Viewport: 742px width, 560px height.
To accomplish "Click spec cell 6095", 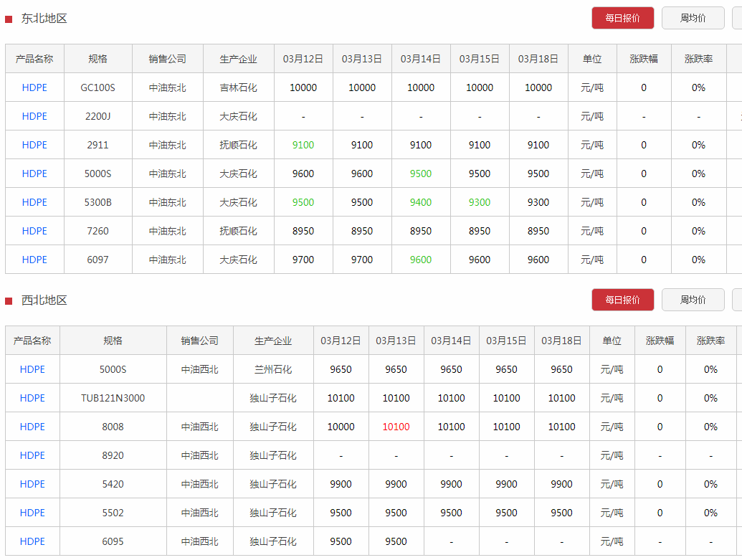I will pos(113,541).
